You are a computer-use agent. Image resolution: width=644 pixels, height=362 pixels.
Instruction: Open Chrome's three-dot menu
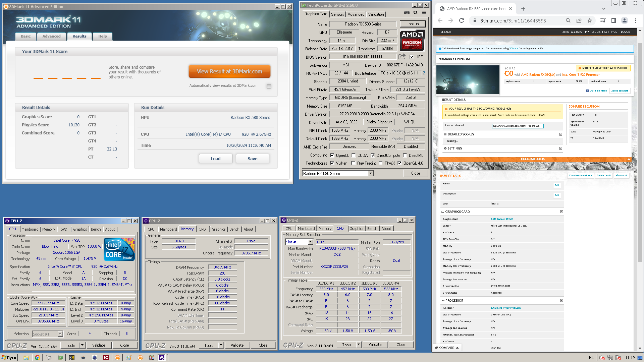[635, 20]
